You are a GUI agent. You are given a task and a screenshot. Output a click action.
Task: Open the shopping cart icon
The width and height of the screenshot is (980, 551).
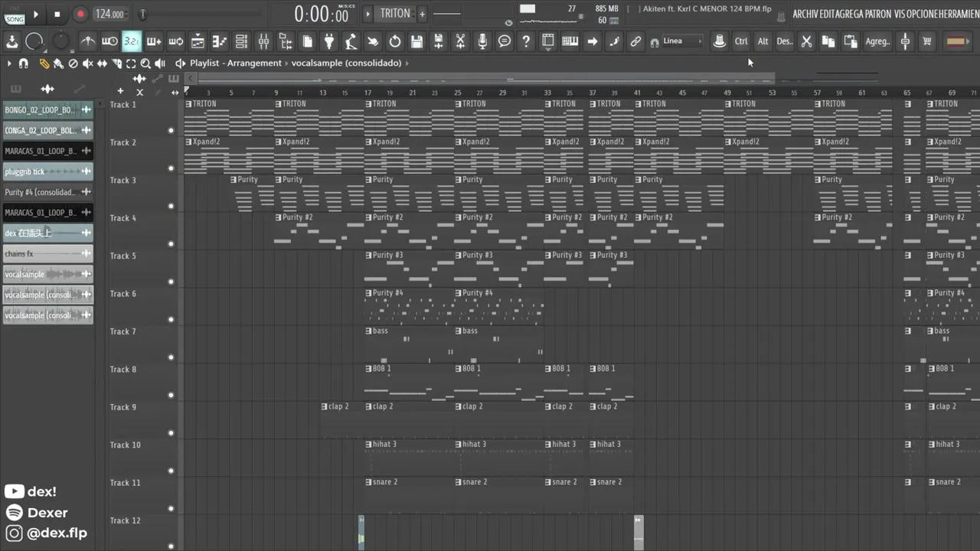[x=927, y=41]
